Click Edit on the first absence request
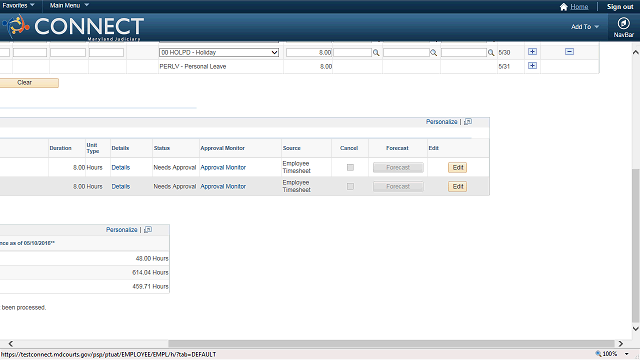 (x=458, y=167)
